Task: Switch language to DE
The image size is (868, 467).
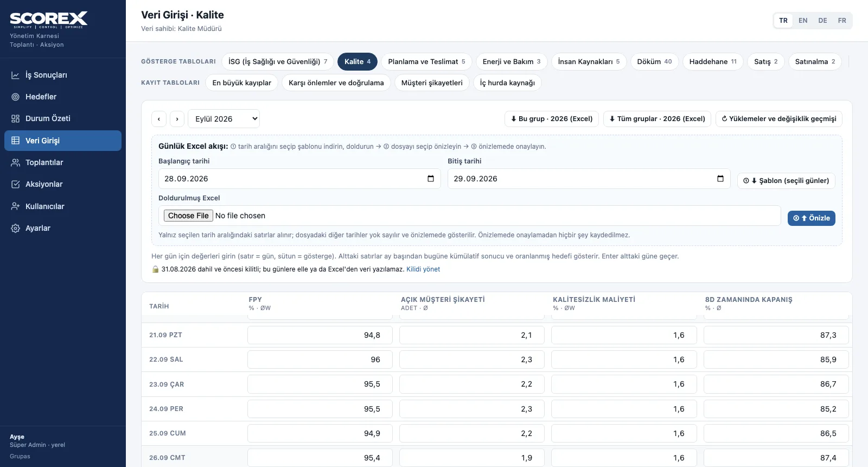Action: (822, 21)
